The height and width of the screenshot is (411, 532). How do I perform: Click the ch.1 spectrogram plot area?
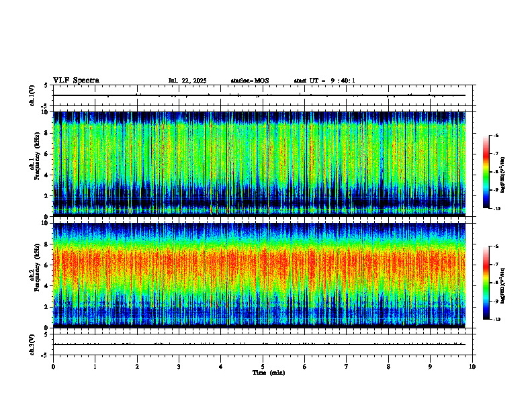pyautogui.click(x=259, y=164)
